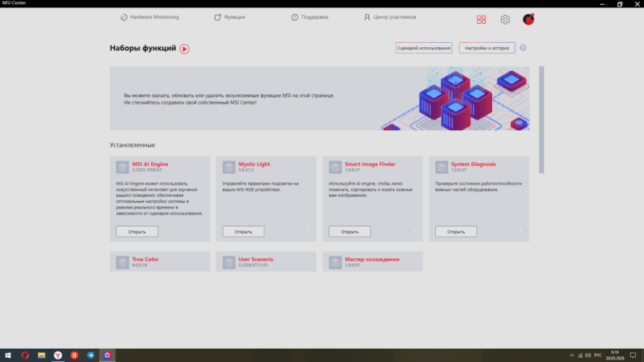Viewport: 644px width, 362px height.
Task: Expand System Diagnosis more options menu
Action: pyautogui.click(x=521, y=232)
